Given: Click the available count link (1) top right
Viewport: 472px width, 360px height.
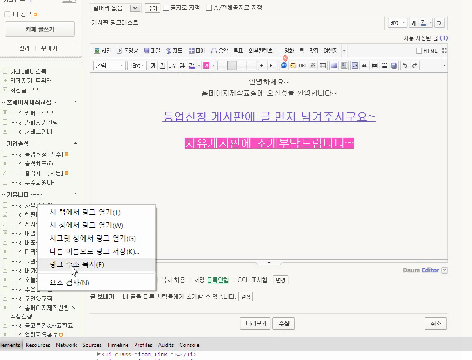Looking at the screenshot, I should [x=444, y=38].
